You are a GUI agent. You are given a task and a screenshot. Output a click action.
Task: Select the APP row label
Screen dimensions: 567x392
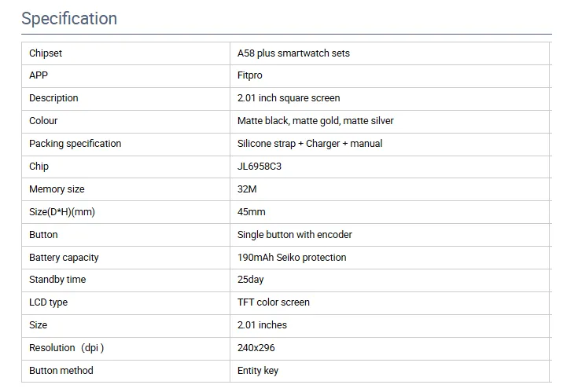tap(39, 75)
